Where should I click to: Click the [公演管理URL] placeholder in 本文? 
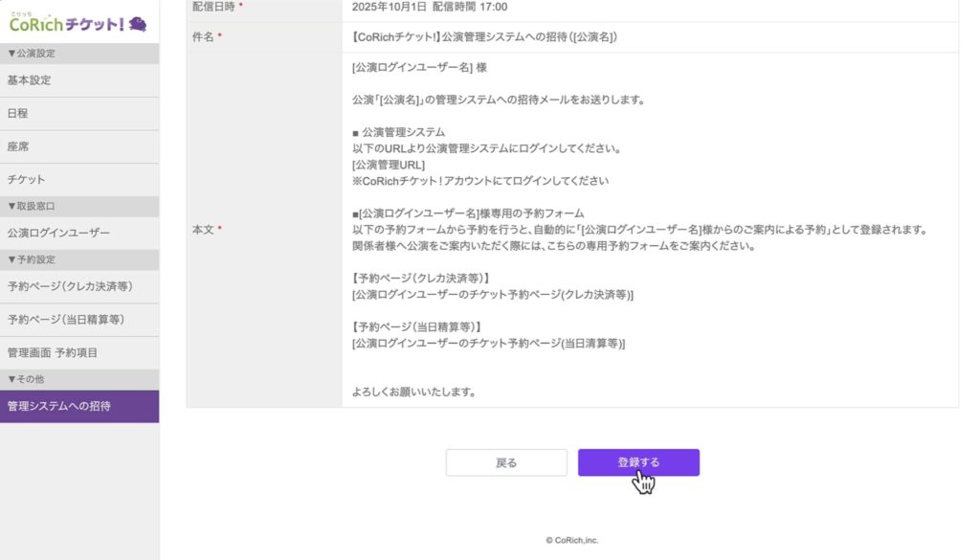point(389,165)
